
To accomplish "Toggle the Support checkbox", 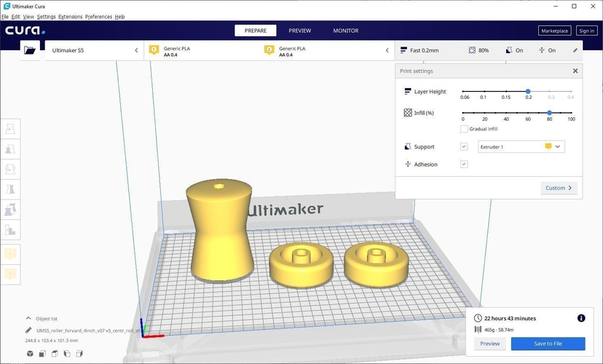I will pos(464,146).
